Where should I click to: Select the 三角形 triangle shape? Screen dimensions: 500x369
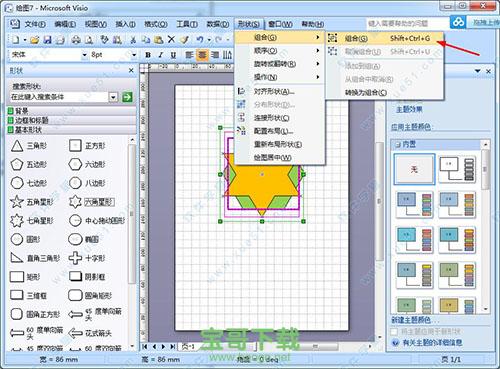pos(28,146)
